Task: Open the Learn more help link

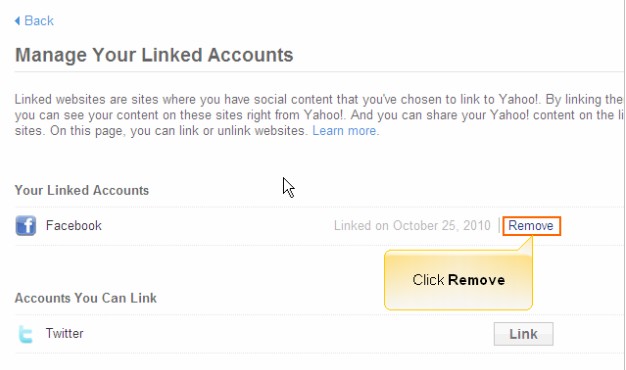Action: [x=345, y=131]
